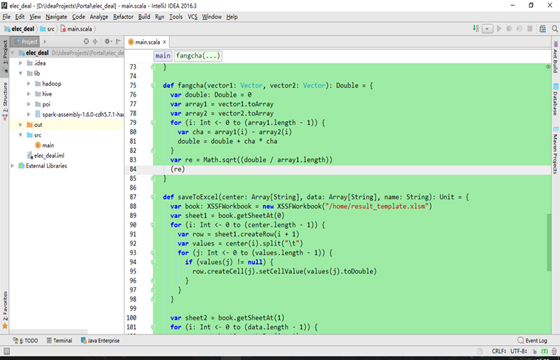The height and width of the screenshot is (360, 560).
Task: Click the Search Everywhere magnifier icon
Action: click(555, 29)
